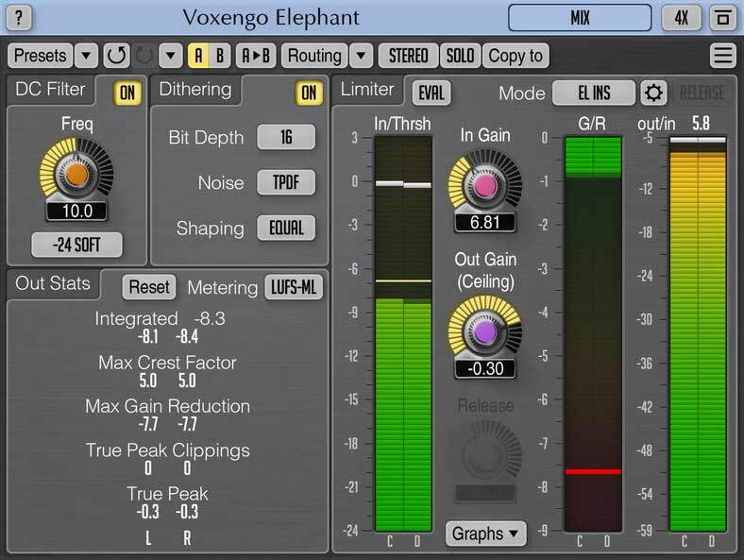Toggle the DC Filter ON switch
The width and height of the screenshot is (744, 560).
pos(127,93)
